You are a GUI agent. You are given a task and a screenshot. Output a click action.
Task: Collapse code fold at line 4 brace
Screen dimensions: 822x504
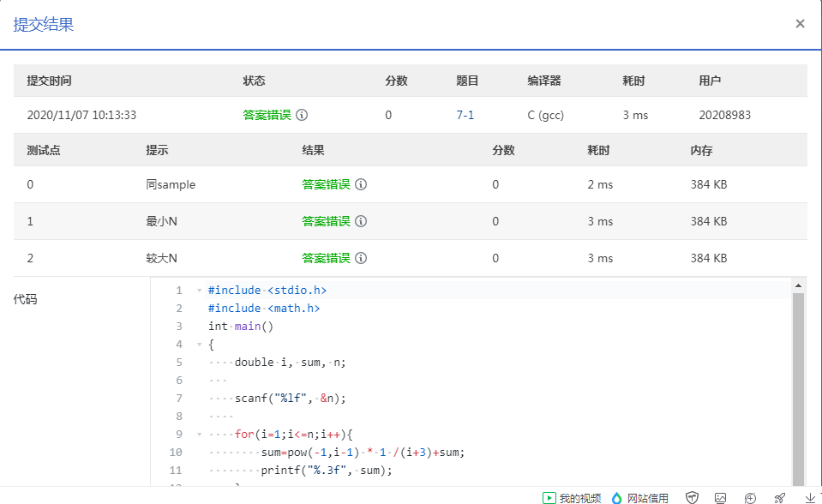pyautogui.click(x=199, y=345)
